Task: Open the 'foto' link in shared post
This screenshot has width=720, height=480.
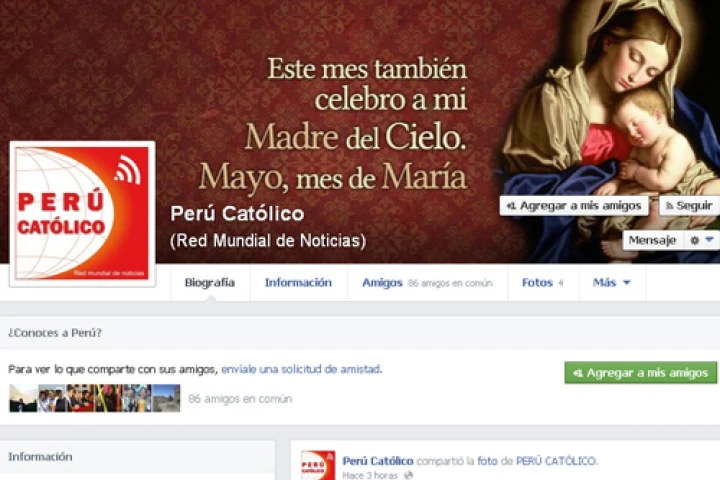Action: [487, 461]
